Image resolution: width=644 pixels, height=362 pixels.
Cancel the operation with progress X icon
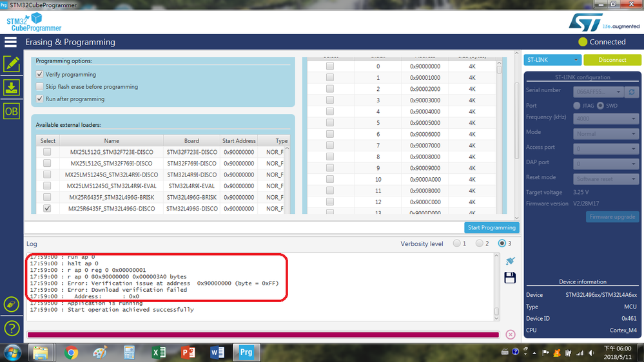click(x=511, y=334)
